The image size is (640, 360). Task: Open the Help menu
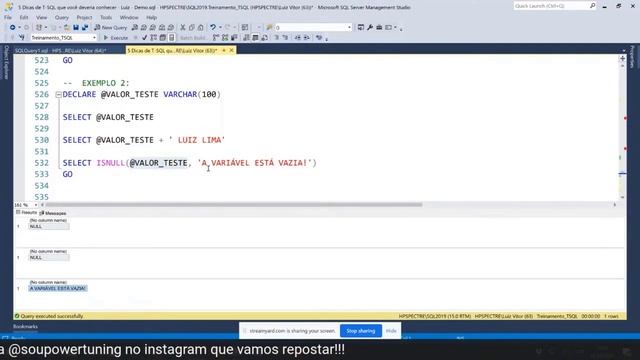pyautogui.click(x=151, y=18)
